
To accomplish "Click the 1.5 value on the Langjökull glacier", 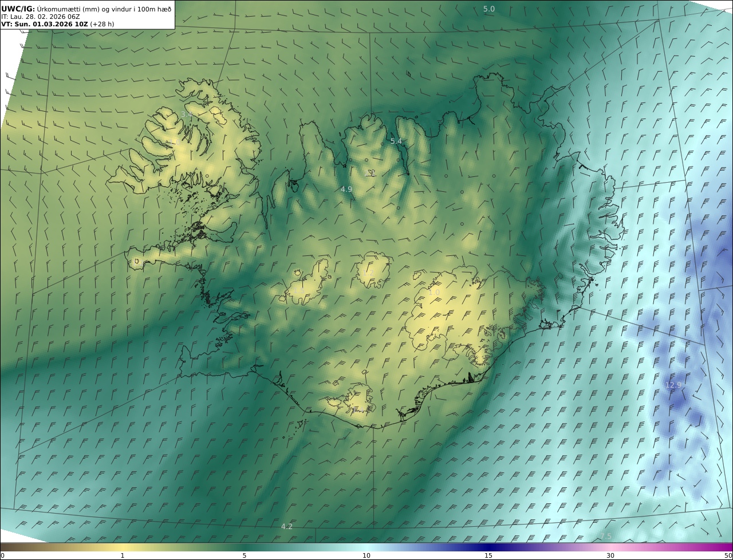I will [299, 290].
